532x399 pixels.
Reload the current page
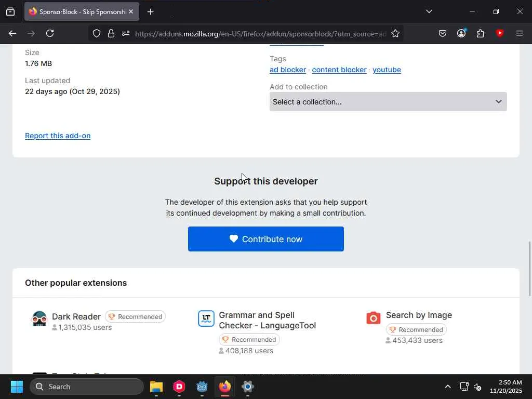[x=50, y=33]
